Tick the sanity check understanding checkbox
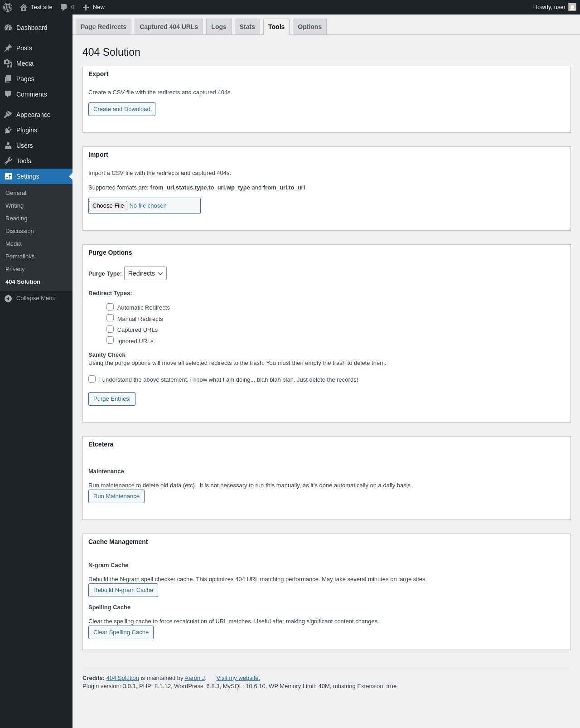580x728 pixels. click(x=92, y=379)
